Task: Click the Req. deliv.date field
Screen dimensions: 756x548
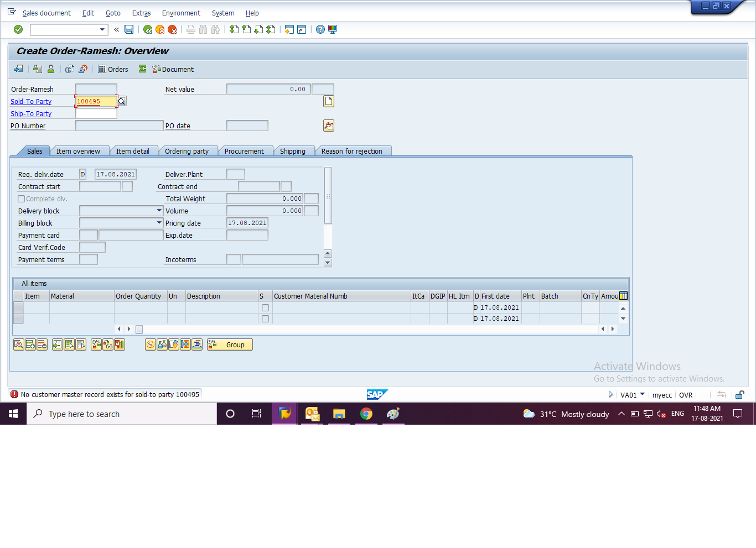Action: click(x=116, y=174)
